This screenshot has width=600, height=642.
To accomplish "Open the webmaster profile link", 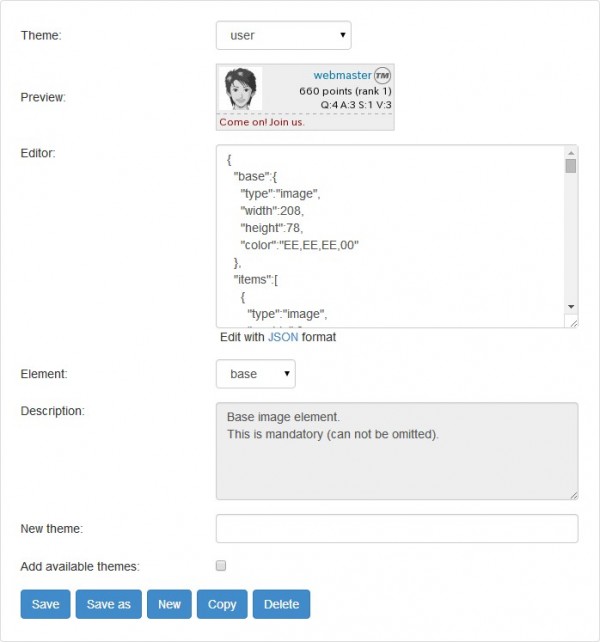I will click(343, 75).
